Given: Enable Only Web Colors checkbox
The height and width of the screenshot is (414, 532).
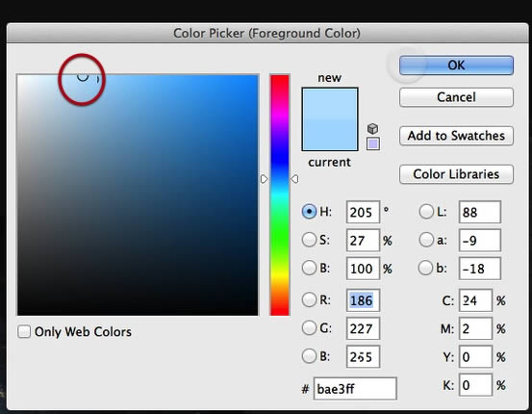Looking at the screenshot, I should [x=24, y=331].
